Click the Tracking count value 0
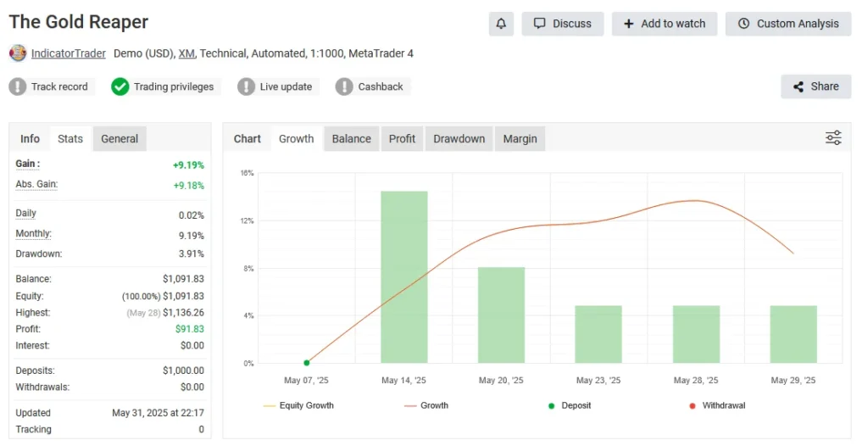The image size is (868, 446). coord(201,429)
